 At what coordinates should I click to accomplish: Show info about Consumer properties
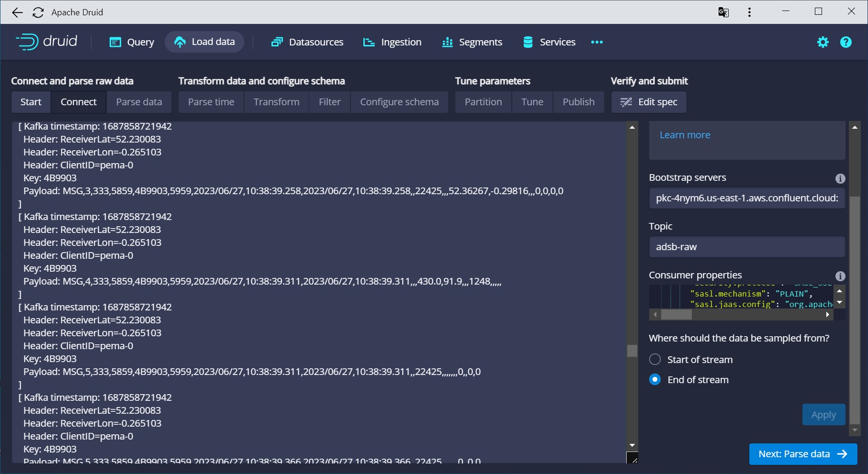tap(841, 276)
